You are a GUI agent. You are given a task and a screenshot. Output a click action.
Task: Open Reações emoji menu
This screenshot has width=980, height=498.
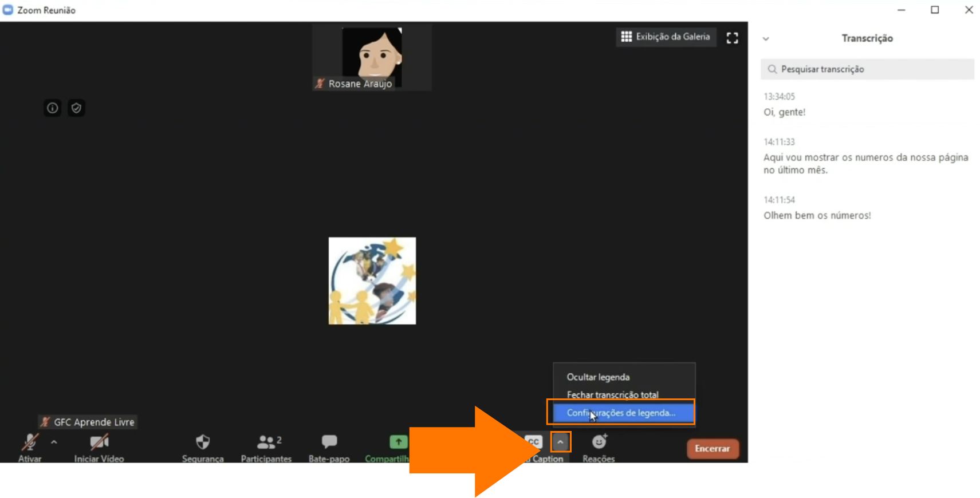pos(599,448)
